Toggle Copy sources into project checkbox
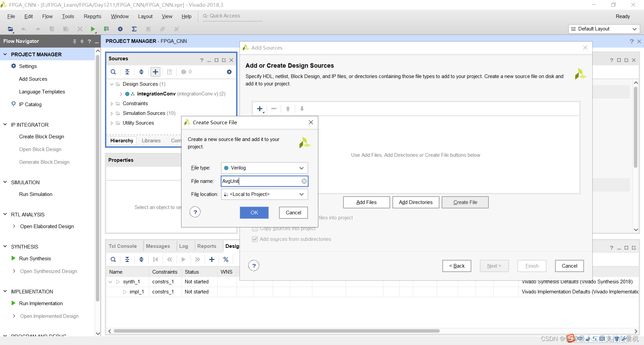This screenshot has height=345, width=644. click(255, 228)
